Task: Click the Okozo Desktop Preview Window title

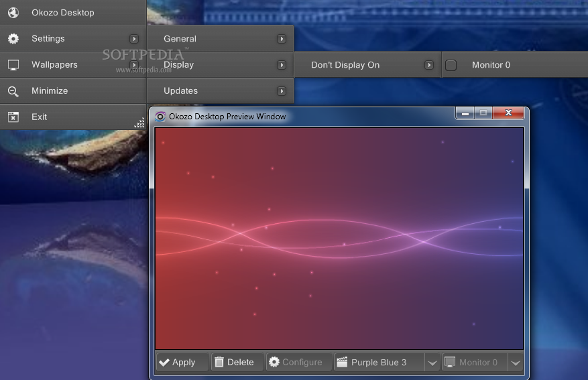Action: [227, 117]
